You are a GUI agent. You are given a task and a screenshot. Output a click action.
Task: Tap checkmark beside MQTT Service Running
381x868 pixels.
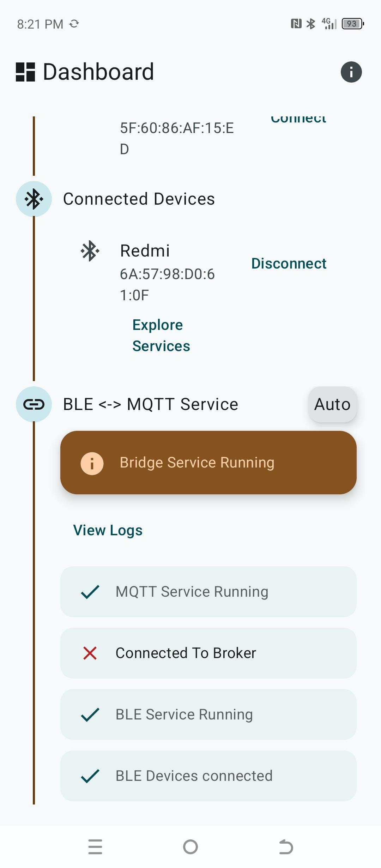(90, 592)
